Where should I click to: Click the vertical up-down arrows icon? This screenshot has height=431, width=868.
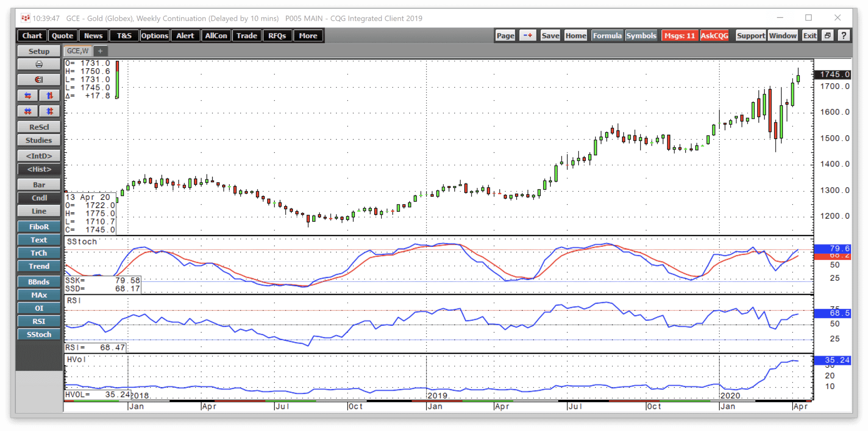(x=50, y=96)
